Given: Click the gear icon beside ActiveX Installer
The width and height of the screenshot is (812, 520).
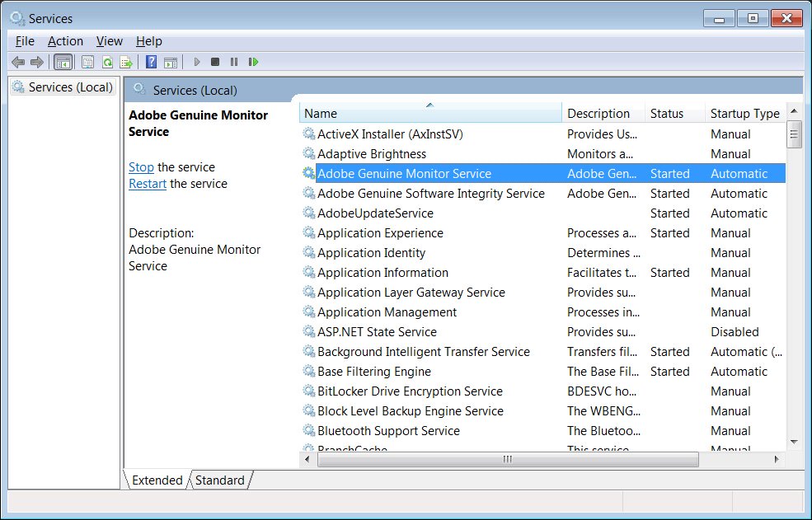Looking at the screenshot, I should [309, 134].
